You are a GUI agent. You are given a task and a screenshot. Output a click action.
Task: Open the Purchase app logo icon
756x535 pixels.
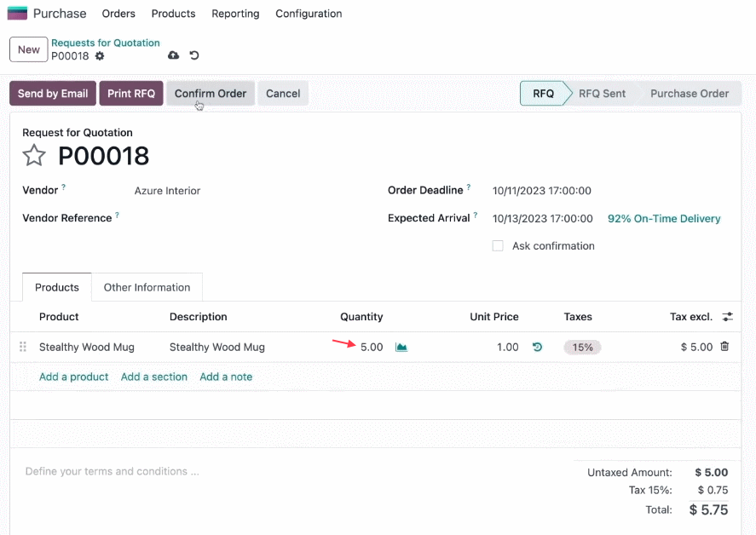point(17,13)
